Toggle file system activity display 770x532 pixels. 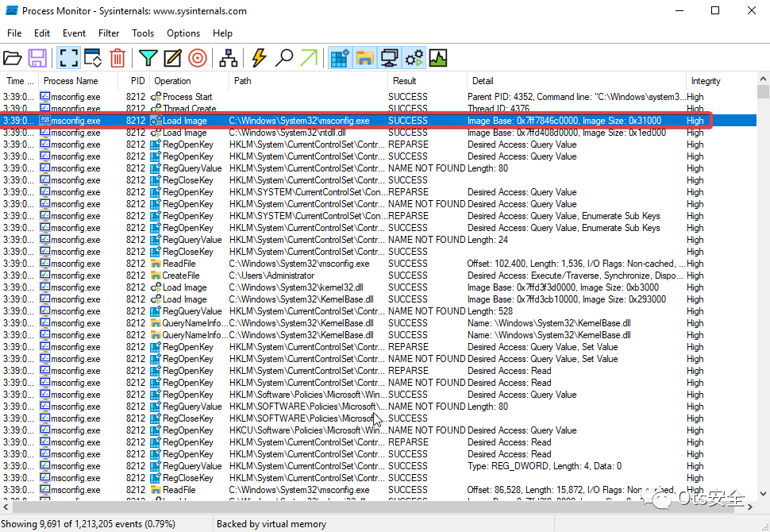[365, 58]
